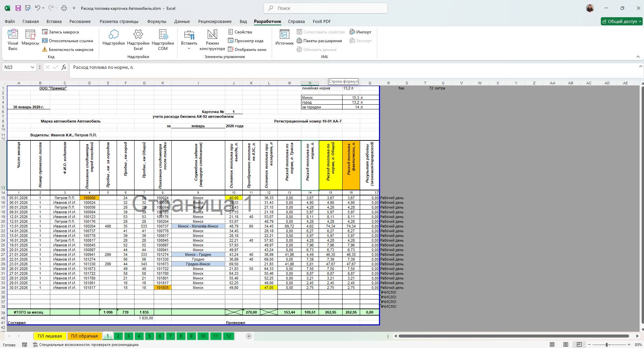Click the horizontal scrollbar left arrow

(396, 336)
